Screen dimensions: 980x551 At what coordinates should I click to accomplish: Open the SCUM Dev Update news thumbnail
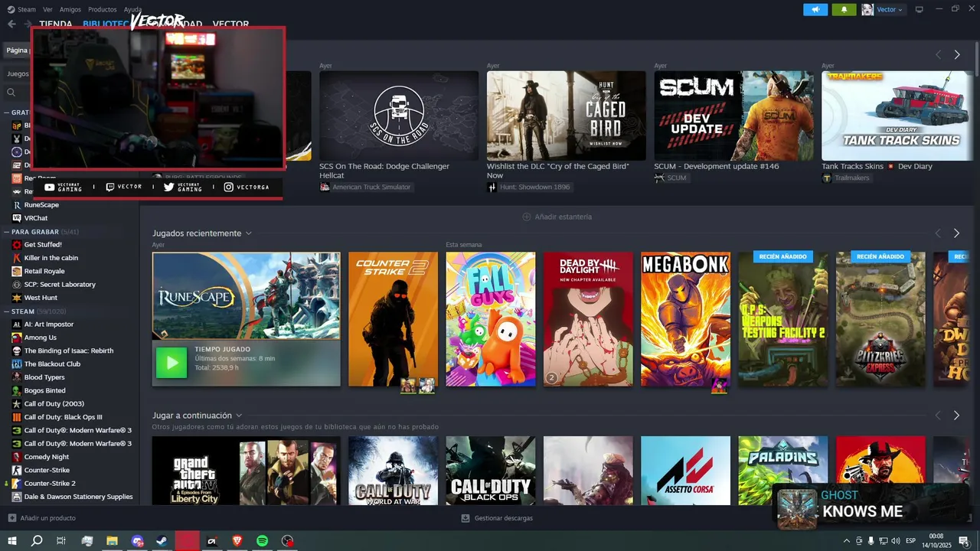tap(733, 116)
